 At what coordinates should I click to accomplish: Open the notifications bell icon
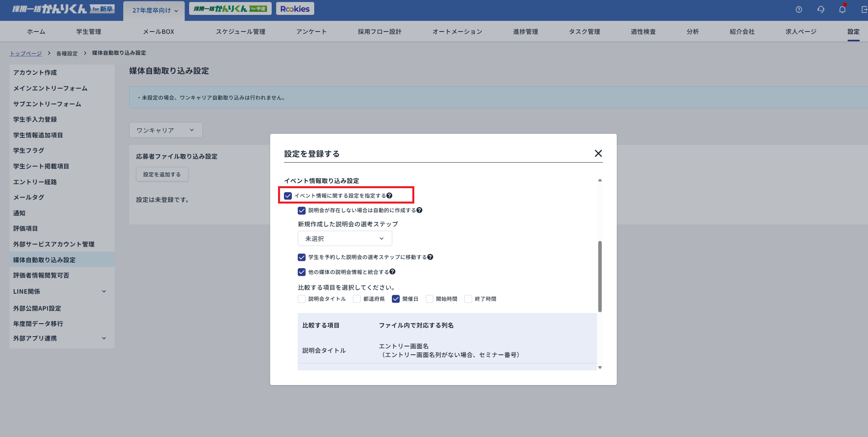[x=842, y=9]
